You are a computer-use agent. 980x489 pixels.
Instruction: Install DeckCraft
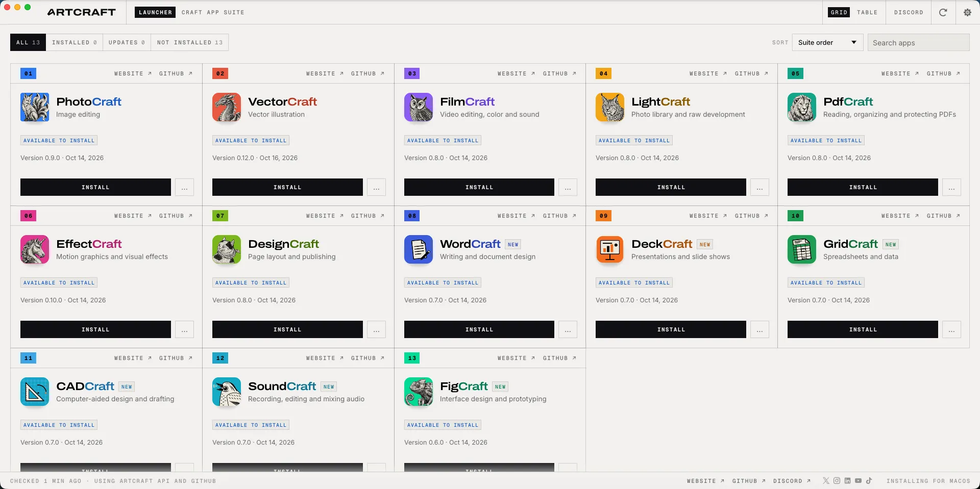tap(671, 329)
